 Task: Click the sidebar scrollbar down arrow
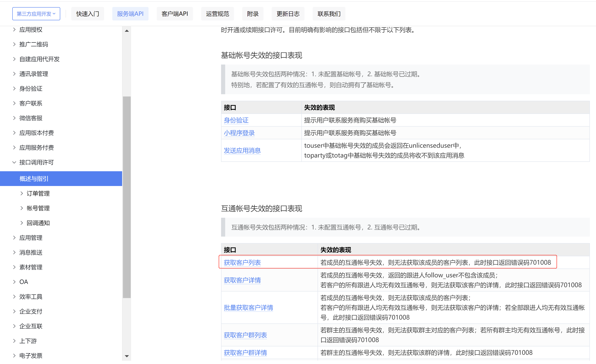(127, 356)
